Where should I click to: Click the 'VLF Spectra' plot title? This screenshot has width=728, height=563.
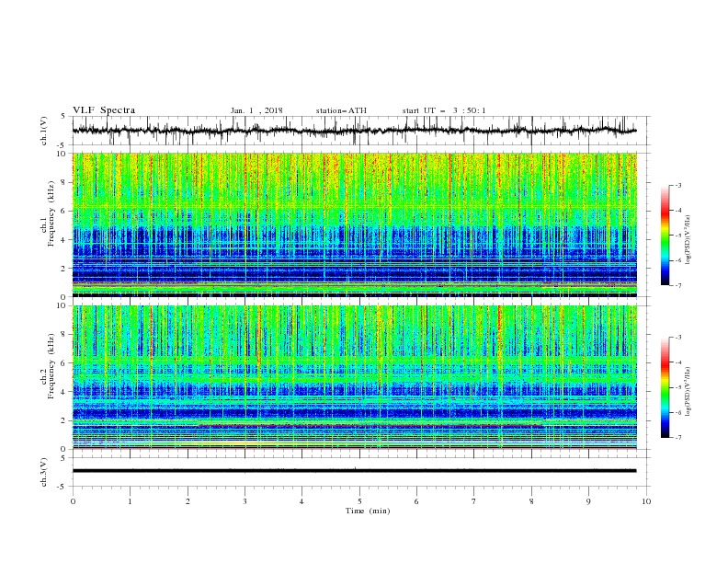104,110
